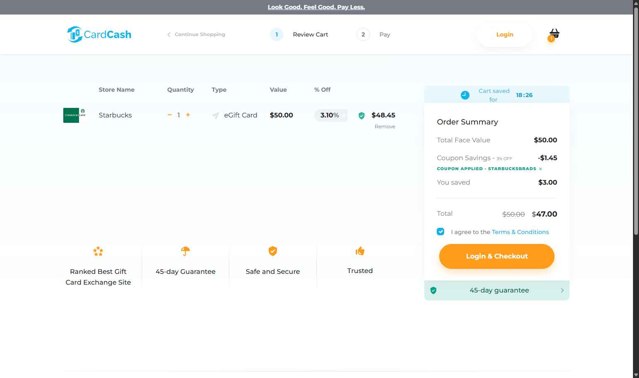Open the Look Good. Feel Good. Pay Less. banner

[316, 7]
